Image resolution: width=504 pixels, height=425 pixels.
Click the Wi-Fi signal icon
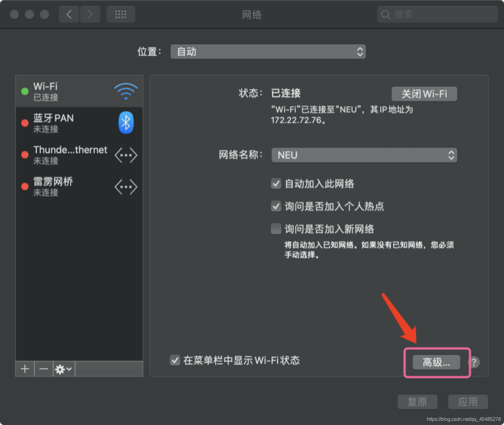coord(126,91)
